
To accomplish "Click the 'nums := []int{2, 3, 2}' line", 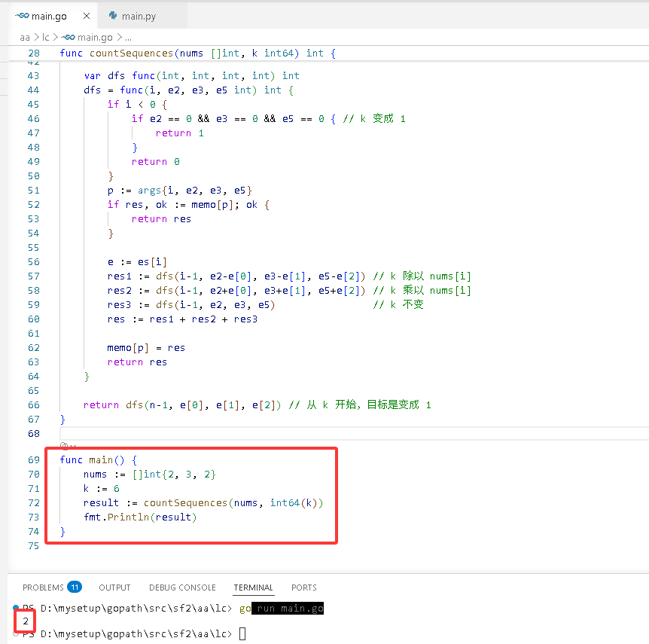I will point(149,475).
